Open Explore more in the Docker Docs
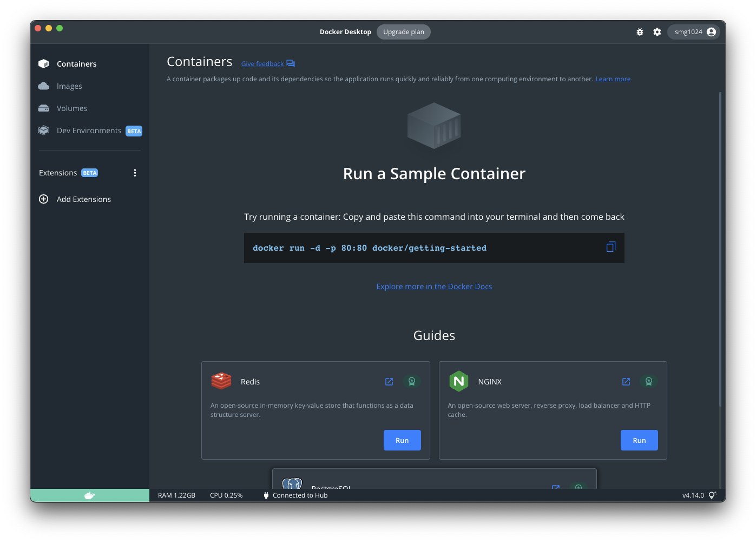Image resolution: width=756 pixels, height=542 pixels. tap(434, 286)
